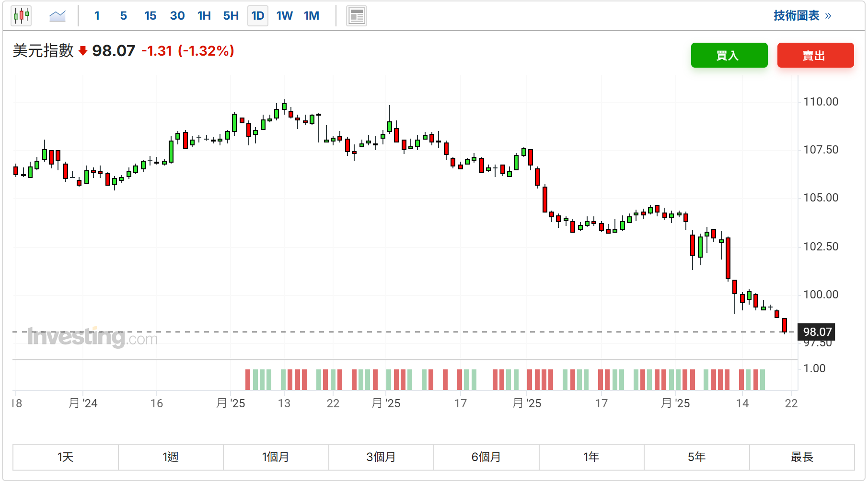The width and height of the screenshot is (868, 485).
Task: Switch to the 1M monthly interval
Action: pos(312,16)
